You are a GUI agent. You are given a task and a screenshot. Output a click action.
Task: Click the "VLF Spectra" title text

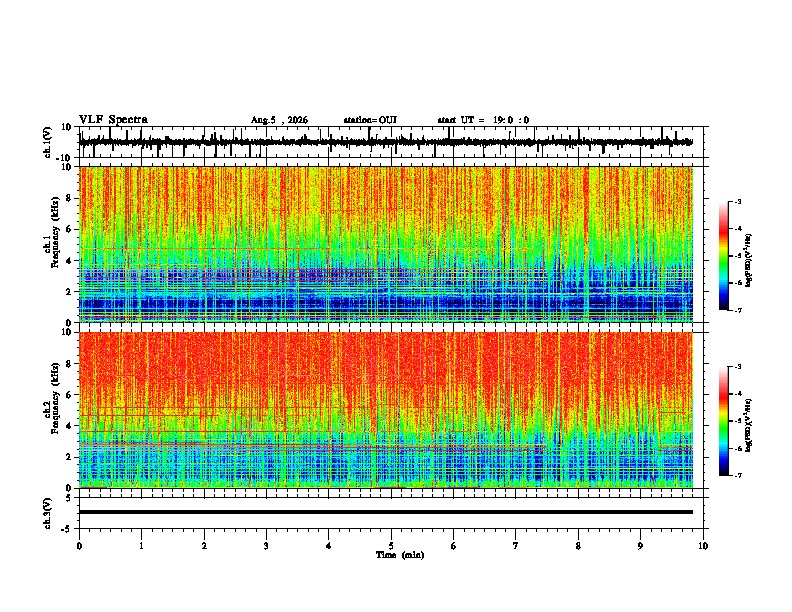tap(113, 119)
